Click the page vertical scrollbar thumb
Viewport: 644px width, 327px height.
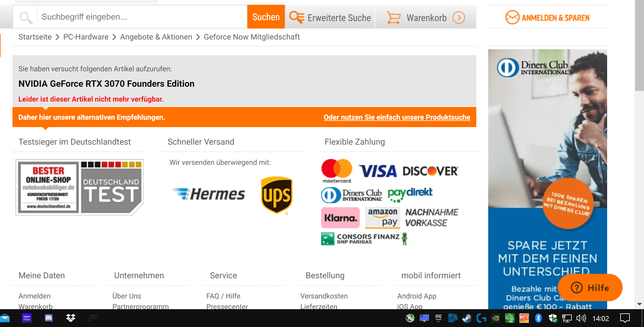click(639, 45)
